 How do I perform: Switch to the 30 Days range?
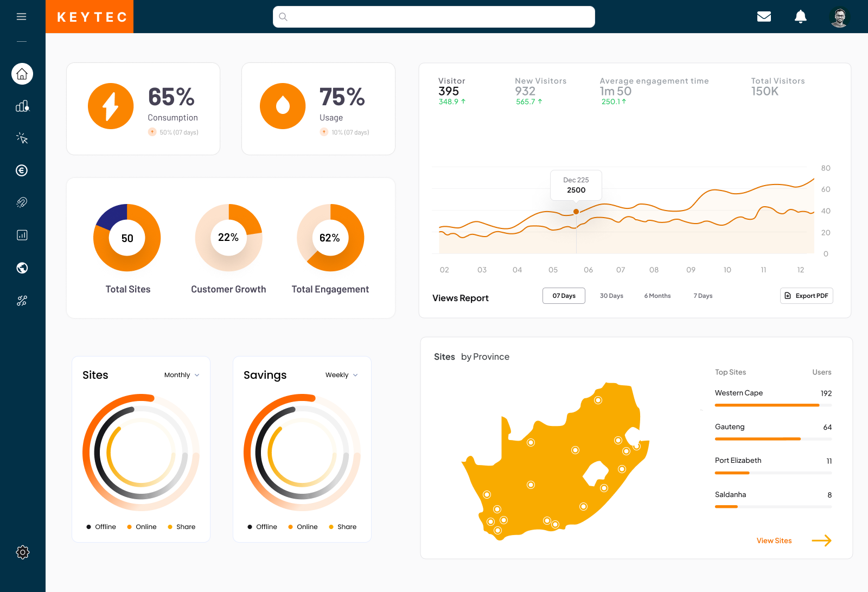click(x=611, y=296)
